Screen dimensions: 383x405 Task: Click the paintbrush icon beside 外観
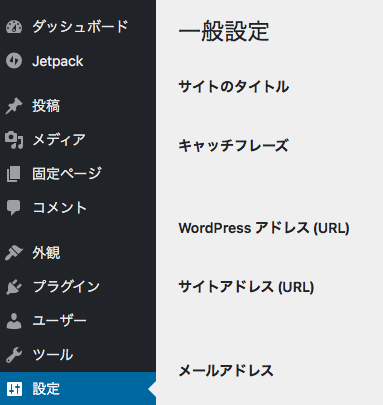tap(14, 253)
